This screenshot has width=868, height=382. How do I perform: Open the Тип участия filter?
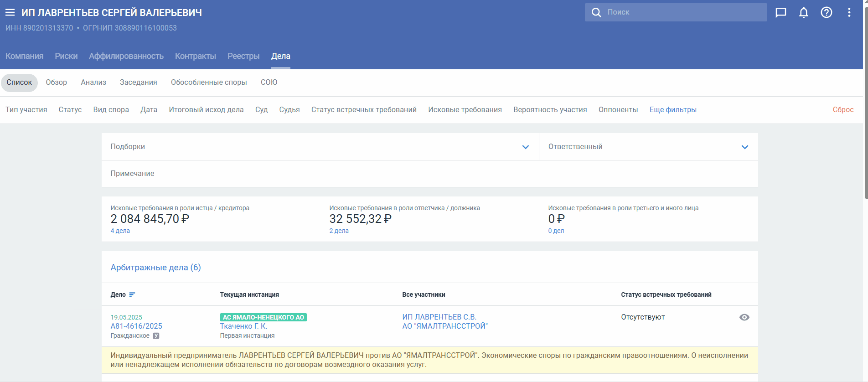[x=26, y=110]
